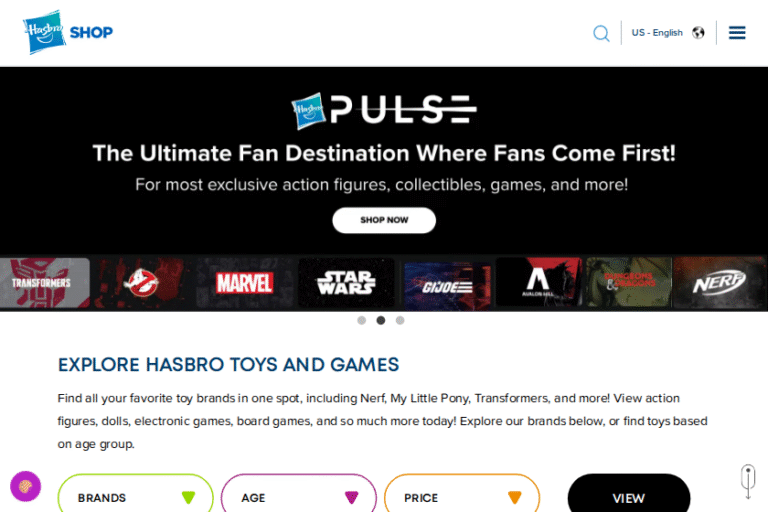768x512 pixels.
Task: Expand the Age filter dropdown
Action: coord(299,494)
